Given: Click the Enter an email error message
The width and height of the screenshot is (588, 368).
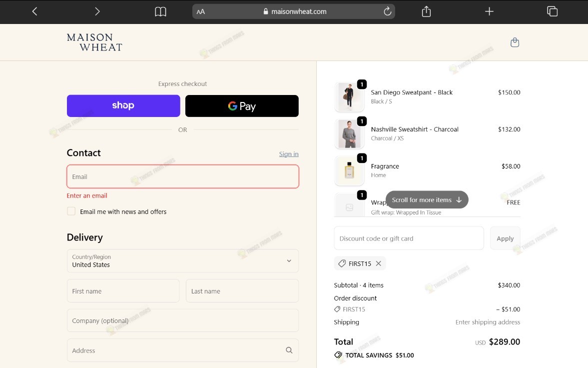Looking at the screenshot, I should coord(87,195).
